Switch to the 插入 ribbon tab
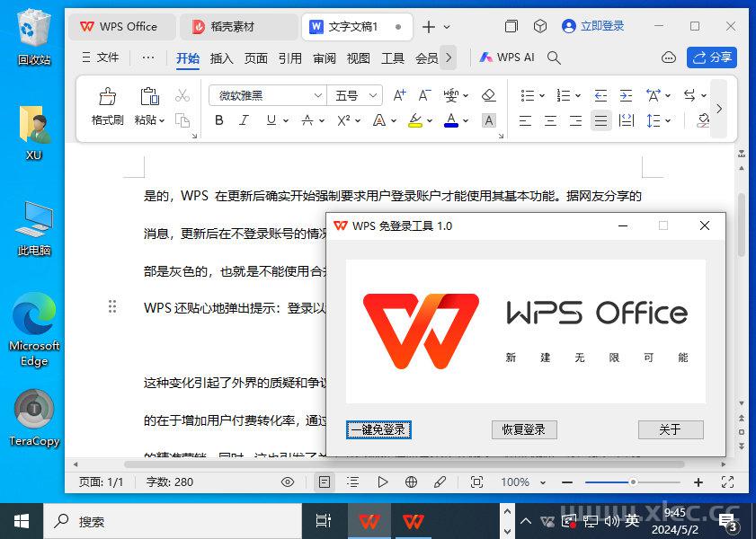The image size is (756, 539). [221, 58]
